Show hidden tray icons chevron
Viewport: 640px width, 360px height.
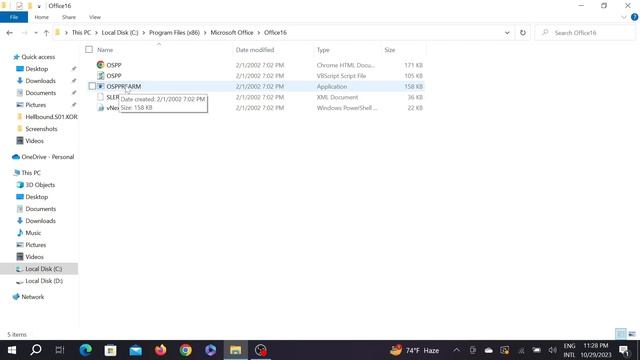[x=457, y=350]
